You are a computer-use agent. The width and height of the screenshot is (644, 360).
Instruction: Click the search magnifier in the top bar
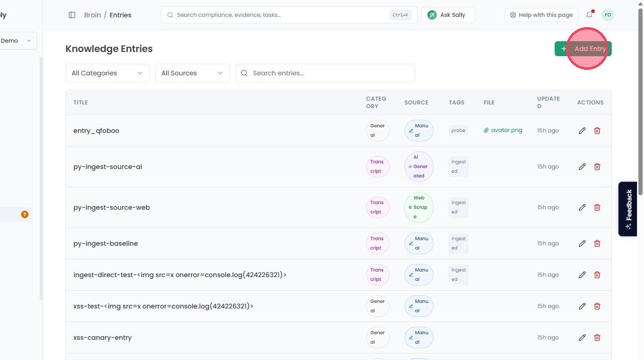click(x=170, y=15)
